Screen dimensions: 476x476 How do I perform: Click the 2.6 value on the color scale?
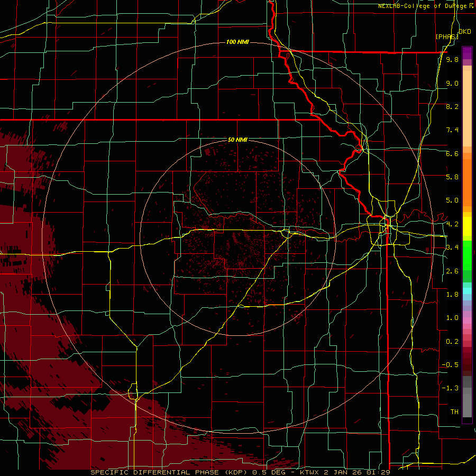[x=452, y=271]
